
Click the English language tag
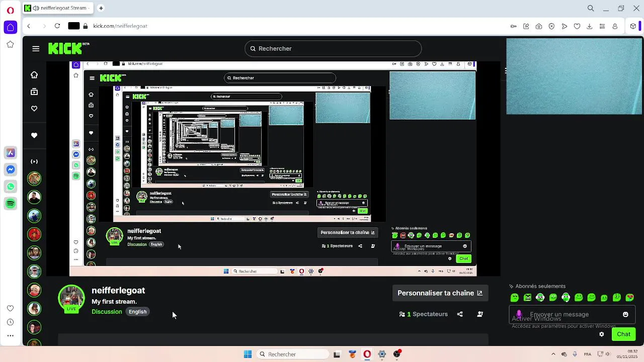(137, 312)
